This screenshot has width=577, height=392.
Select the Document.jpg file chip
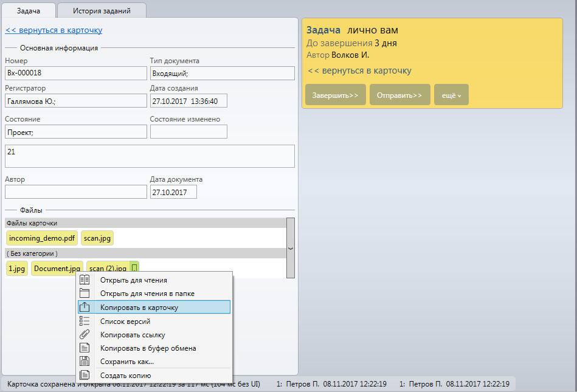57,269
